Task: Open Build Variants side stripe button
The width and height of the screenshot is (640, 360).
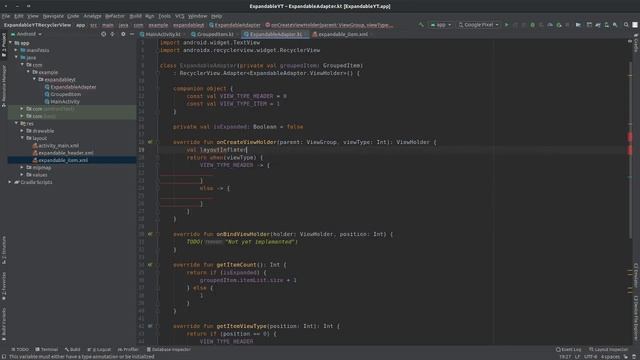Action: pyautogui.click(x=4, y=323)
